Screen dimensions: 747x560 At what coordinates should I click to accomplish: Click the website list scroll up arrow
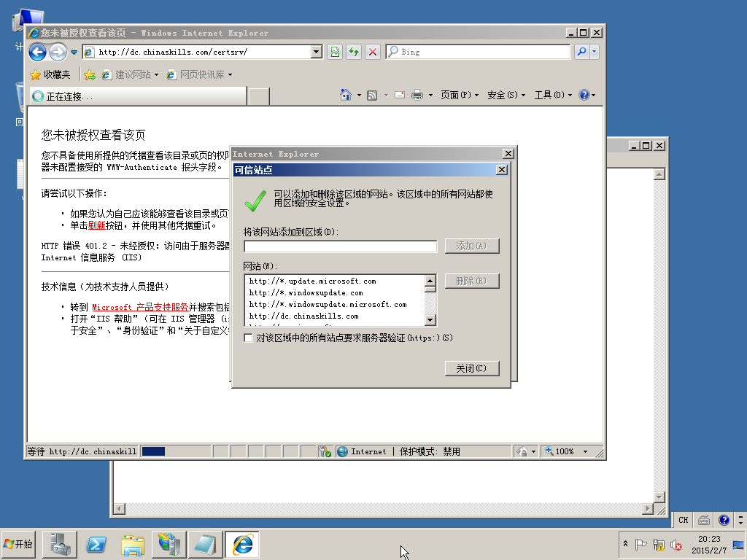[x=430, y=281]
